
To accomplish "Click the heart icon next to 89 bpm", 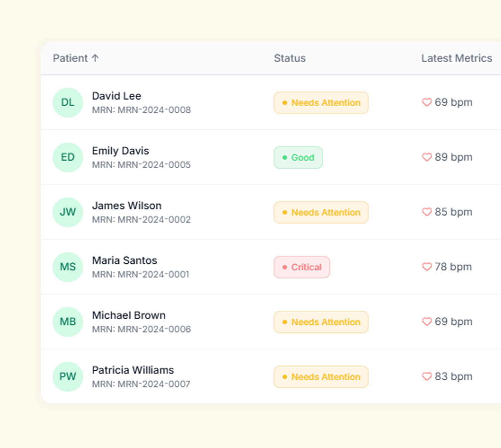I will click(x=427, y=157).
